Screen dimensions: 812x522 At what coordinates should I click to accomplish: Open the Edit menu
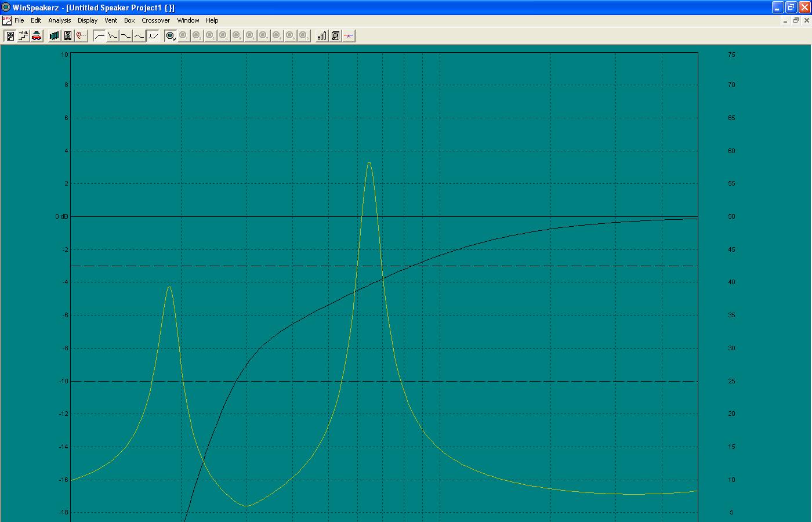[36, 20]
